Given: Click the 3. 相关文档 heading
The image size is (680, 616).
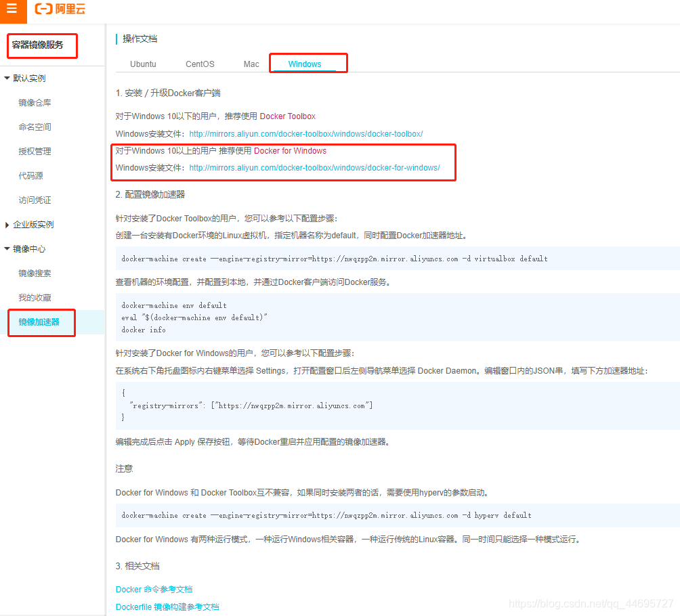Looking at the screenshot, I should coord(137,566).
